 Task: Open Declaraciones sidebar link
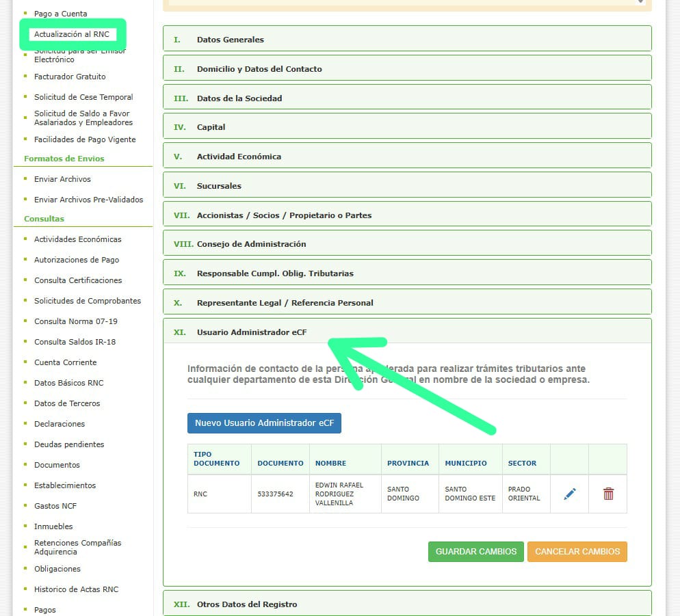60,423
